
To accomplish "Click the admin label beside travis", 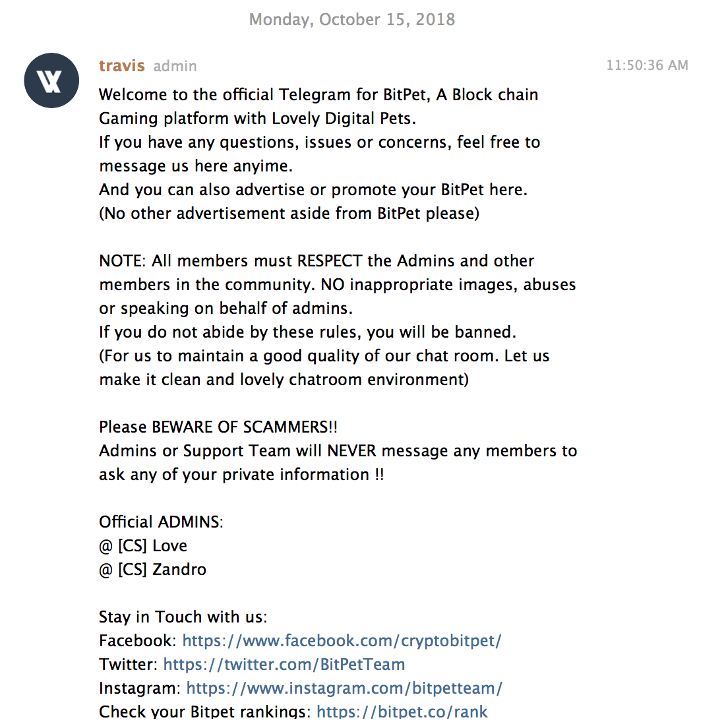I will (x=175, y=67).
